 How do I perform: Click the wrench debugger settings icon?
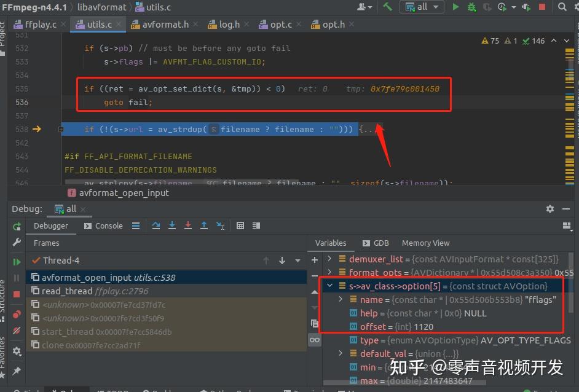17,243
